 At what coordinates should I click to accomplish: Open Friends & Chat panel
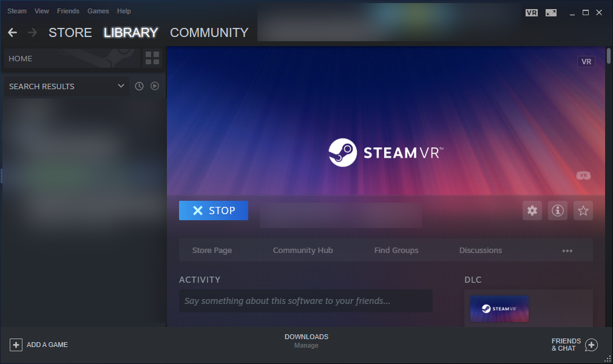point(571,345)
